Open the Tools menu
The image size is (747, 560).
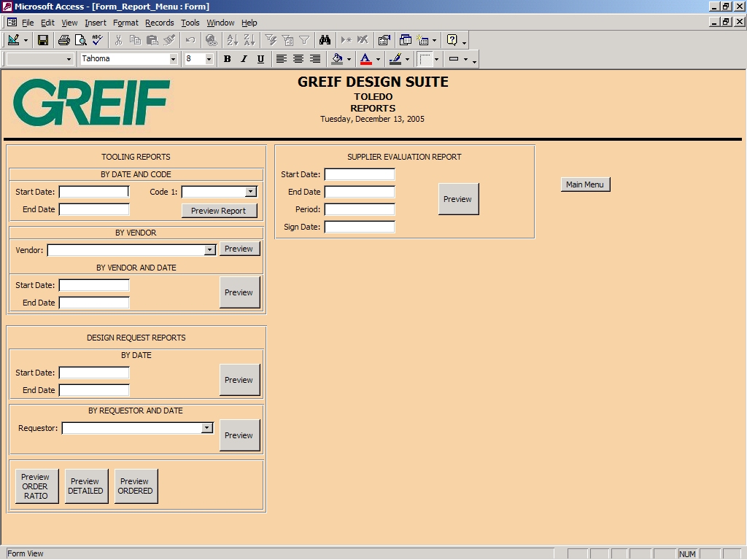pos(190,23)
